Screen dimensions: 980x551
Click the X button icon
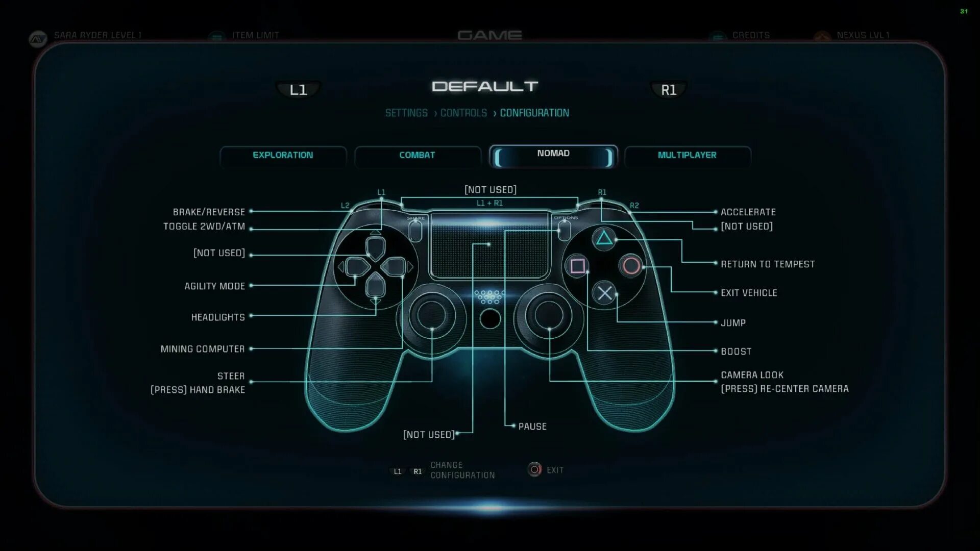click(x=603, y=293)
